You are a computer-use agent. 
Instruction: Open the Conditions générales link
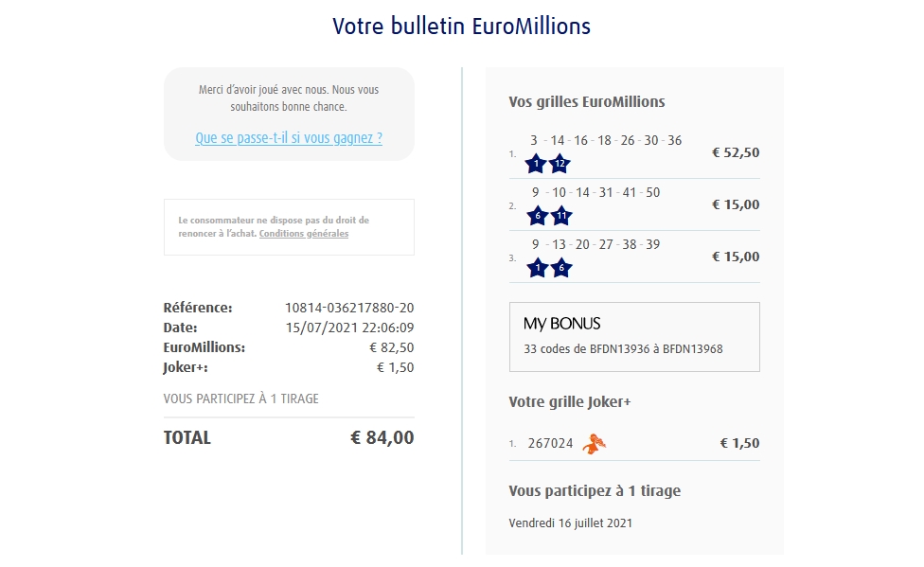[x=304, y=234]
